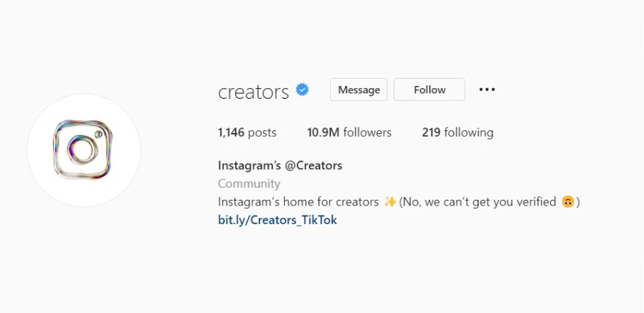This screenshot has height=313, width=644.
Task: Click the Community category label
Action: [249, 184]
